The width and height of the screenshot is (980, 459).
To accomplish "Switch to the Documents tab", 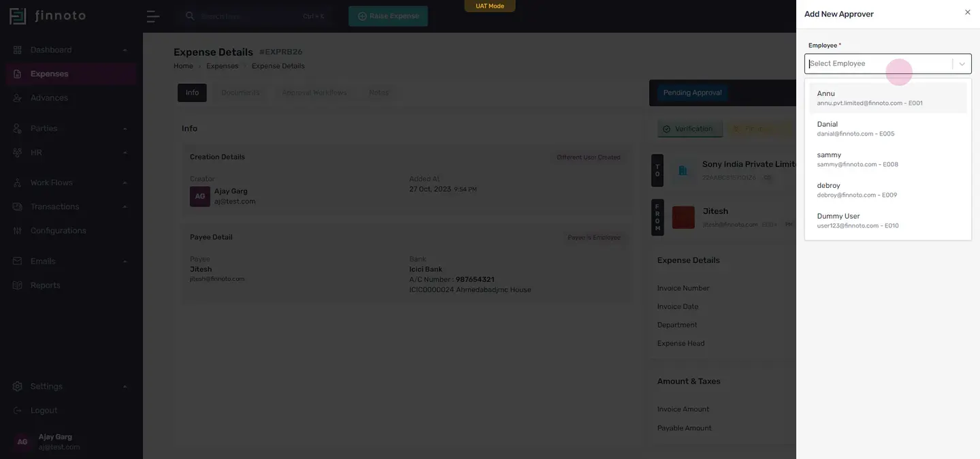I will click(240, 93).
